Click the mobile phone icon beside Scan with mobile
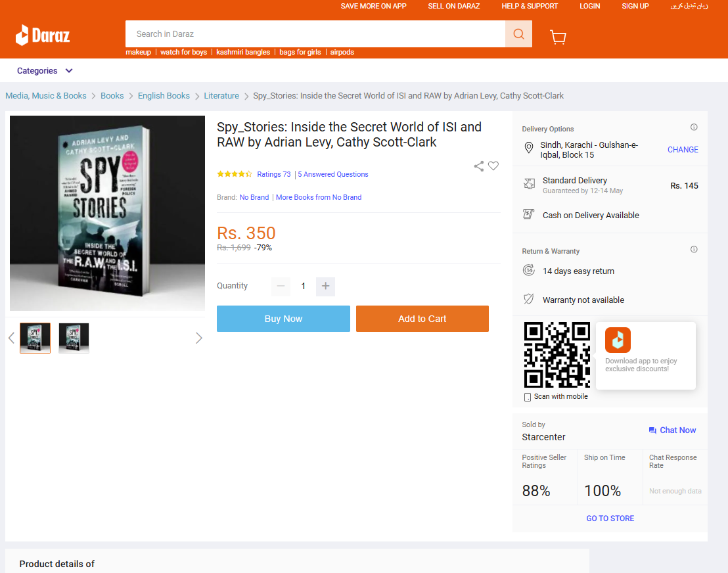 click(528, 397)
